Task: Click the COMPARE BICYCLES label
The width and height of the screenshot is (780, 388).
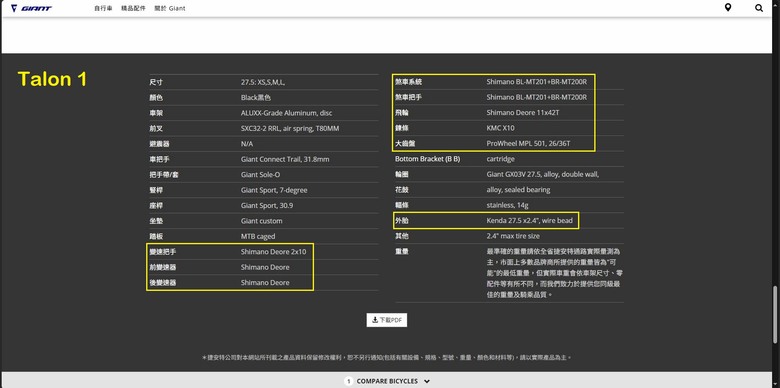Action: tap(387, 382)
